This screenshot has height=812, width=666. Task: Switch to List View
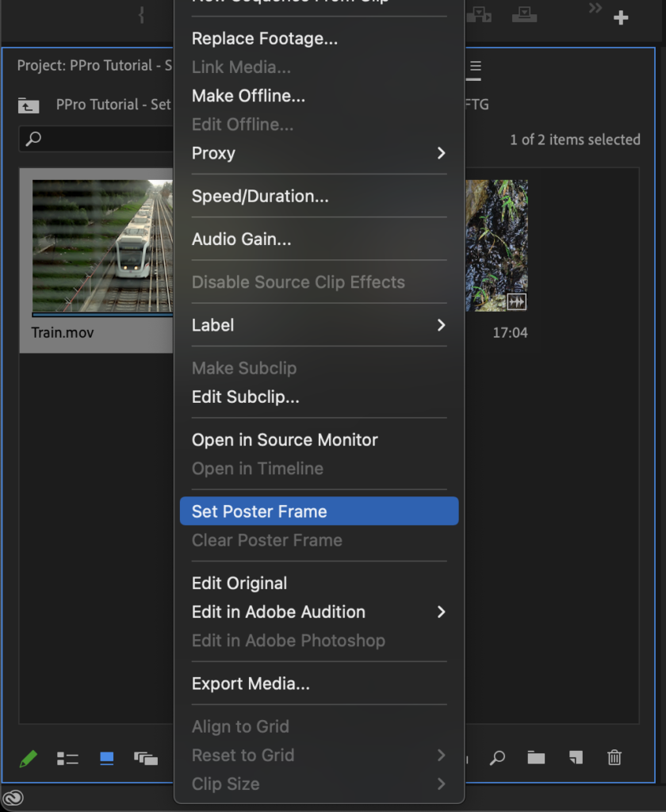pos(67,759)
